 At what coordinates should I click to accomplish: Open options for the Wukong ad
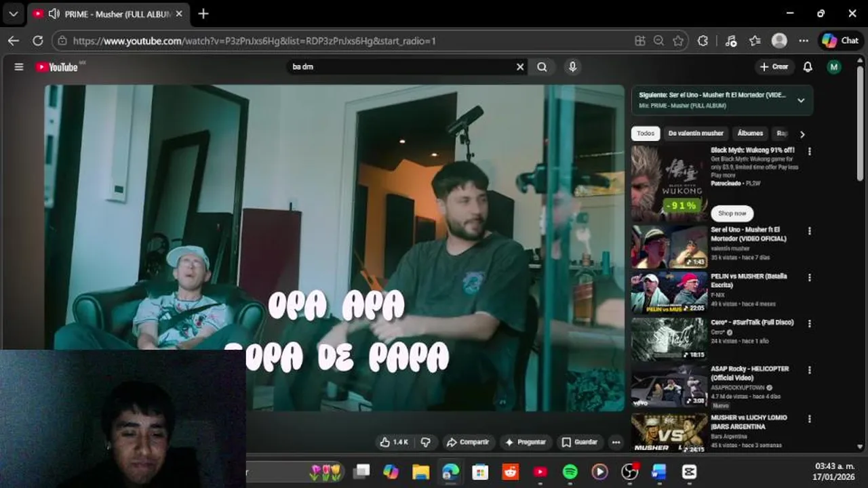point(809,152)
